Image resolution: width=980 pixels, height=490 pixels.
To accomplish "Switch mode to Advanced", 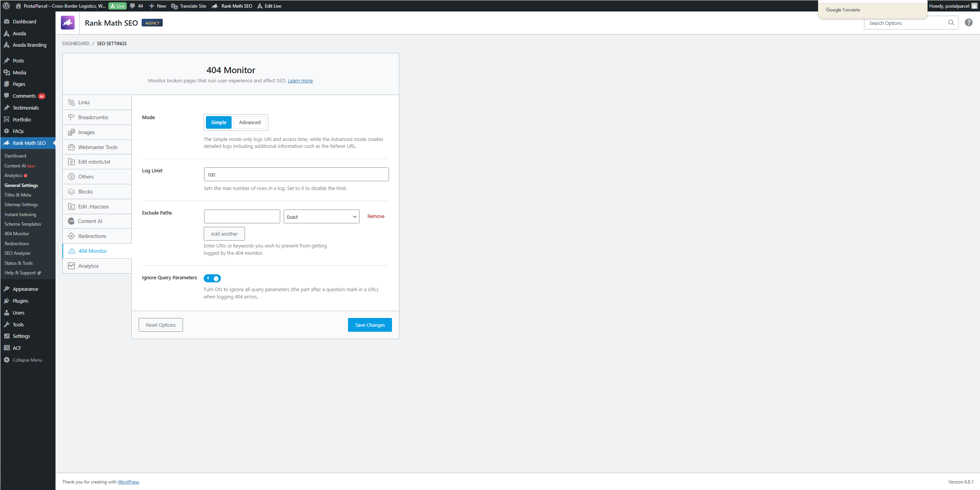I will tap(250, 122).
